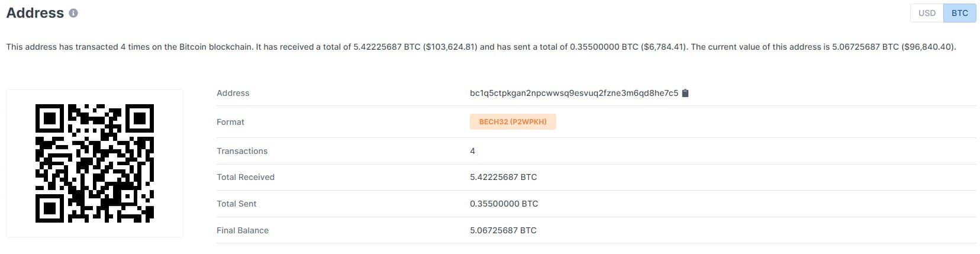
Task: Click the Total Received row label
Action: (x=246, y=177)
